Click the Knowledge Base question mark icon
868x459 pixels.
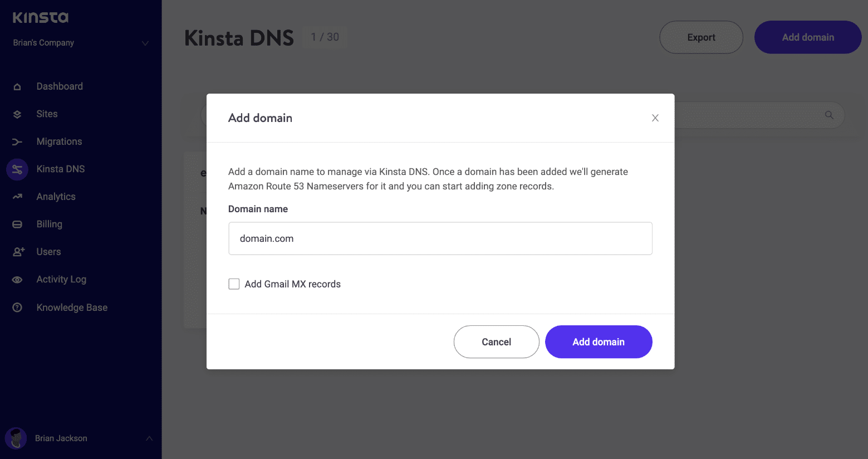tap(17, 307)
